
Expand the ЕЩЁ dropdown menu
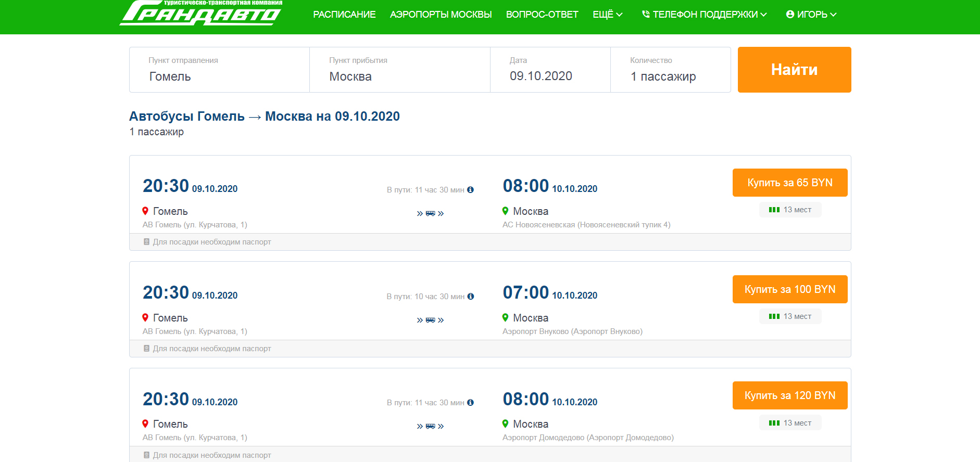click(x=607, y=15)
